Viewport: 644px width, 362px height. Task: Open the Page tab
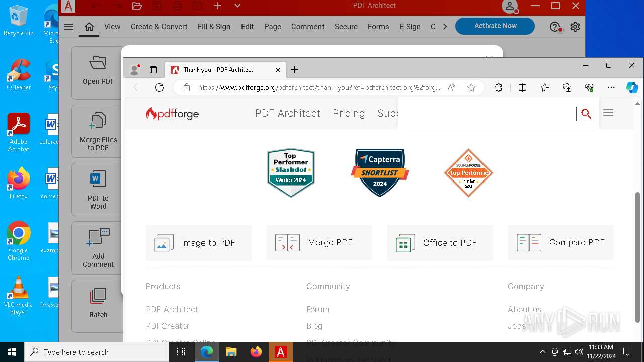[273, 27]
